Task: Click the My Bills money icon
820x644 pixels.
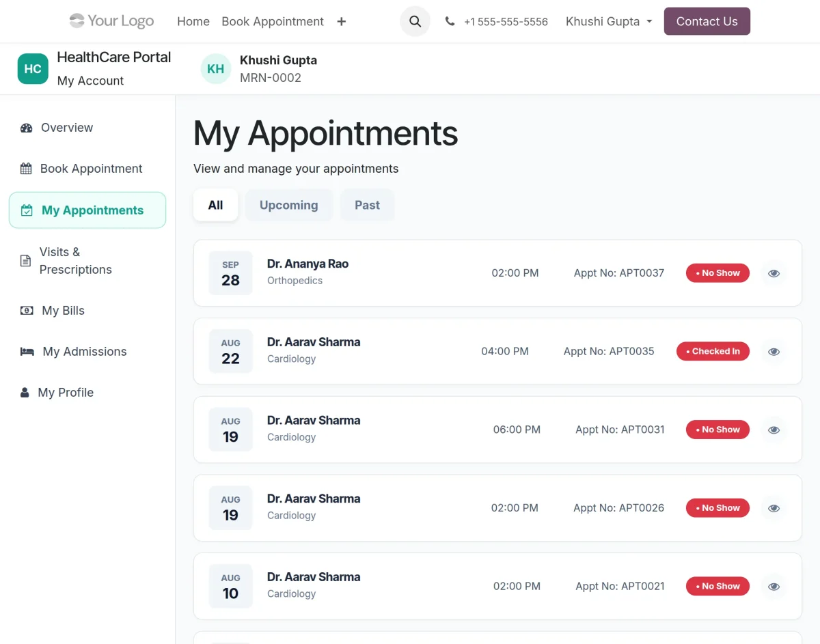Action: coord(27,311)
